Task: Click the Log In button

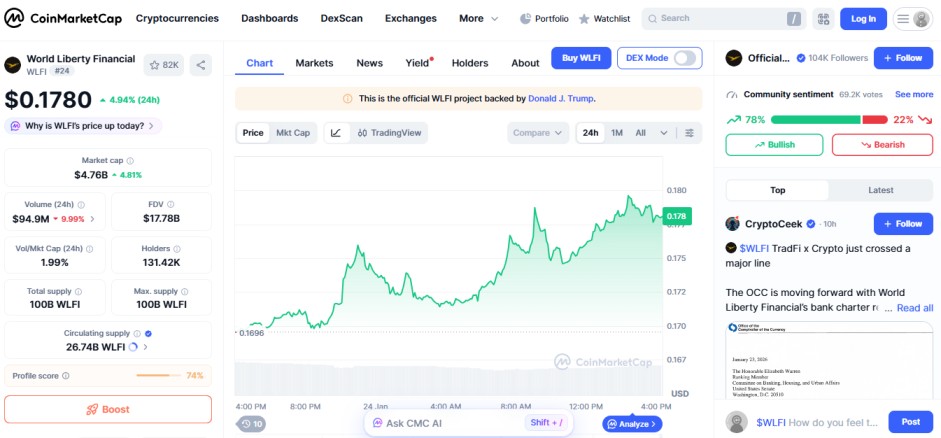Action: coord(863,19)
